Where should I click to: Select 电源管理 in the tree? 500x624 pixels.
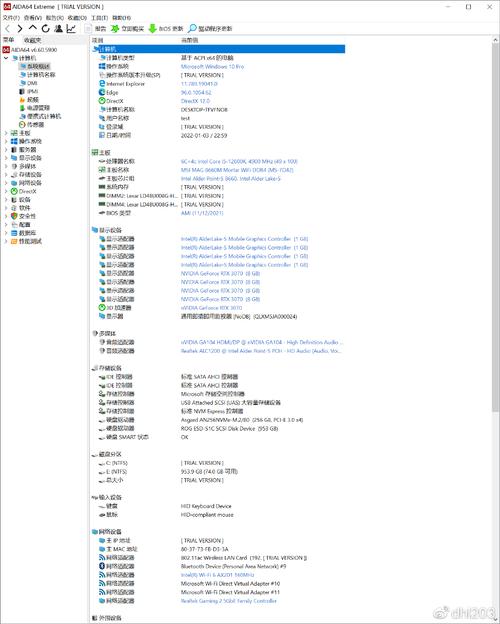pos(34,108)
